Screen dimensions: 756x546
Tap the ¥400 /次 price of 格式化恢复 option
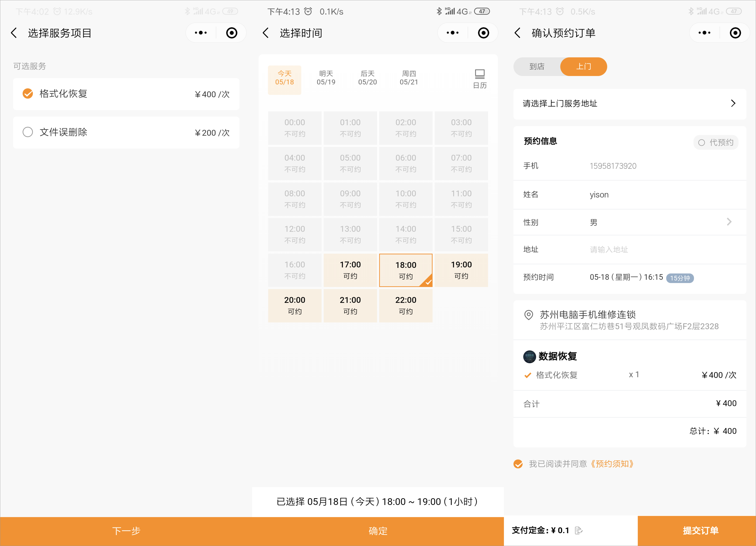tap(212, 94)
